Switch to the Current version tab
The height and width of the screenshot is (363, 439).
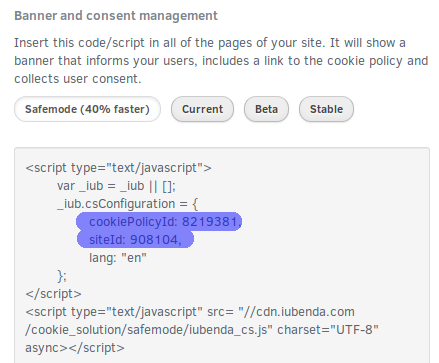tap(202, 109)
